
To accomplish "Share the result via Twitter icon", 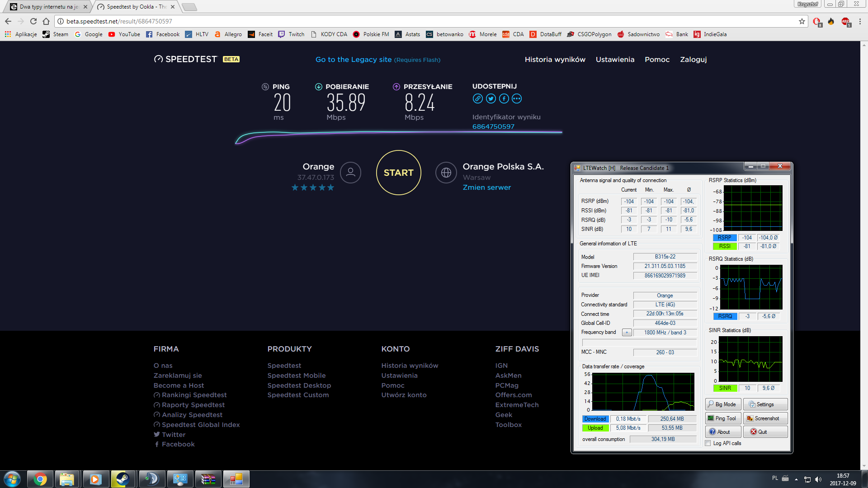I will (491, 99).
